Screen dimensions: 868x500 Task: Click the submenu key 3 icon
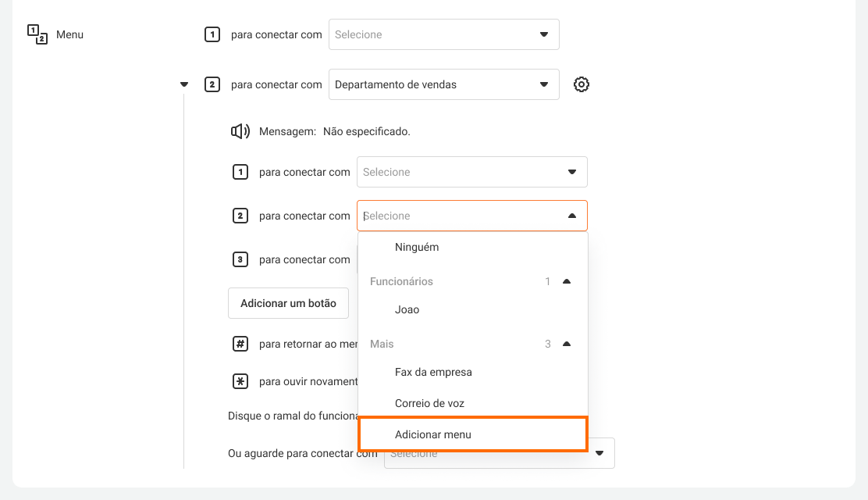240,259
